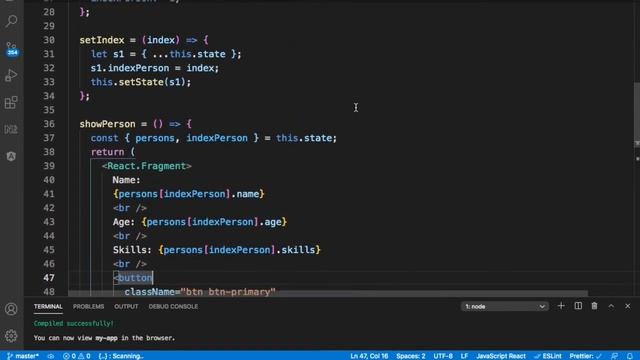Click s1.indexPerson assignment on line 32

[x=155, y=68]
